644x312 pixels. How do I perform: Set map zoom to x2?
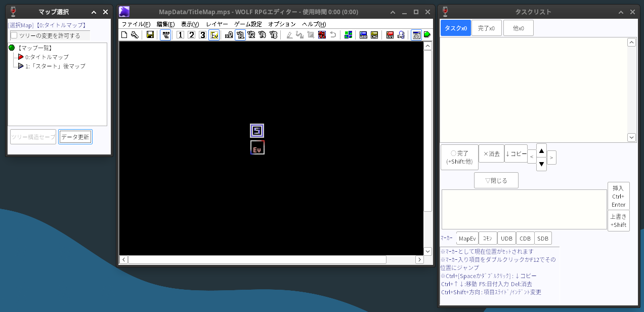229,35
